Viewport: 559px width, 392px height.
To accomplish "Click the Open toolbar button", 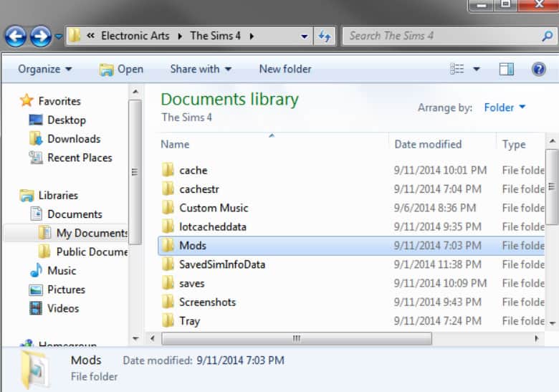I will (122, 69).
